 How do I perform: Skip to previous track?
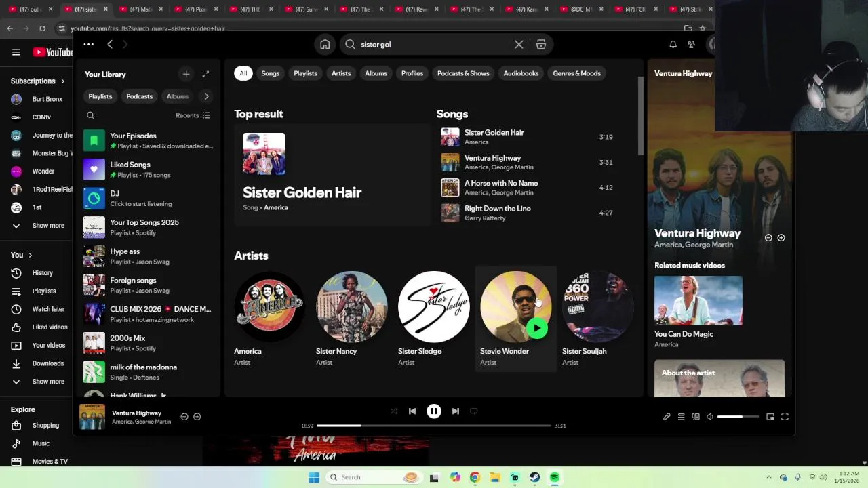coord(412,411)
